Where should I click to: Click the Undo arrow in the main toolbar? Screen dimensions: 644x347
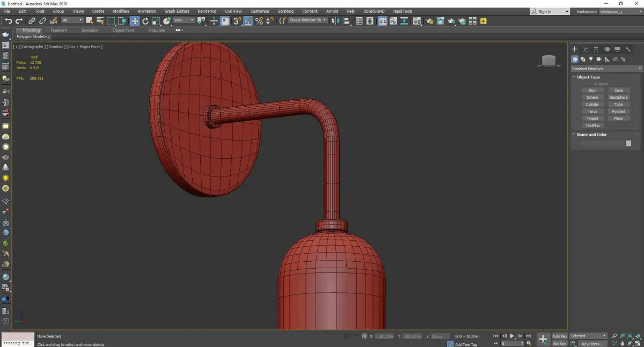click(x=8, y=21)
